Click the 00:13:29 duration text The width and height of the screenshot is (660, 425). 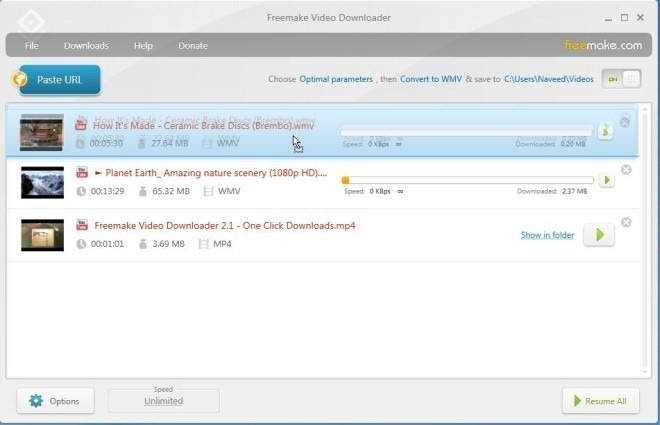107,191
